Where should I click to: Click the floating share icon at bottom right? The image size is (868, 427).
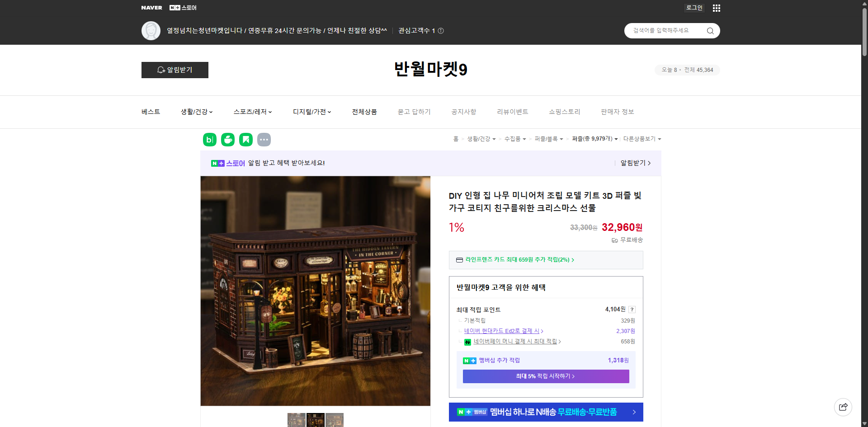click(843, 407)
